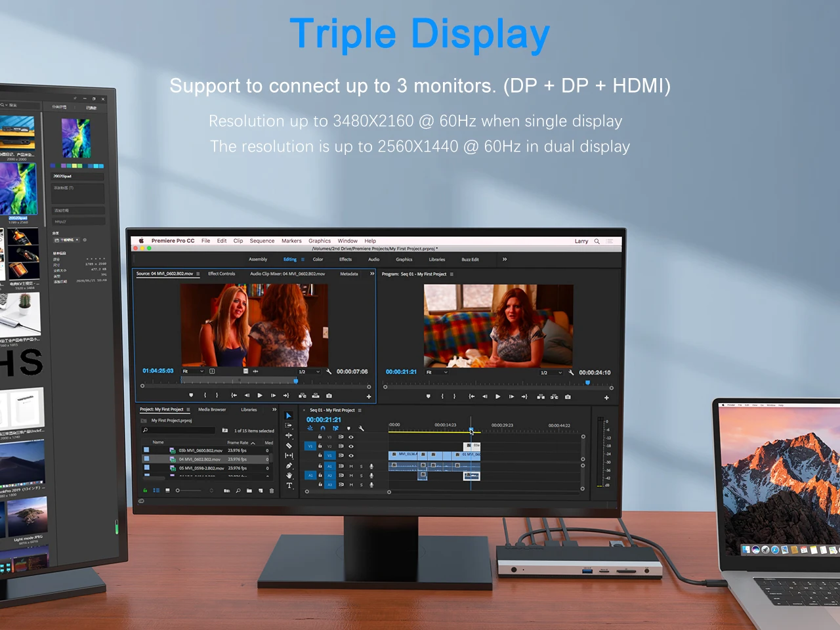Expand Source panel tabs overflow chevron
The image size is (840, 630).
(372, 274)
